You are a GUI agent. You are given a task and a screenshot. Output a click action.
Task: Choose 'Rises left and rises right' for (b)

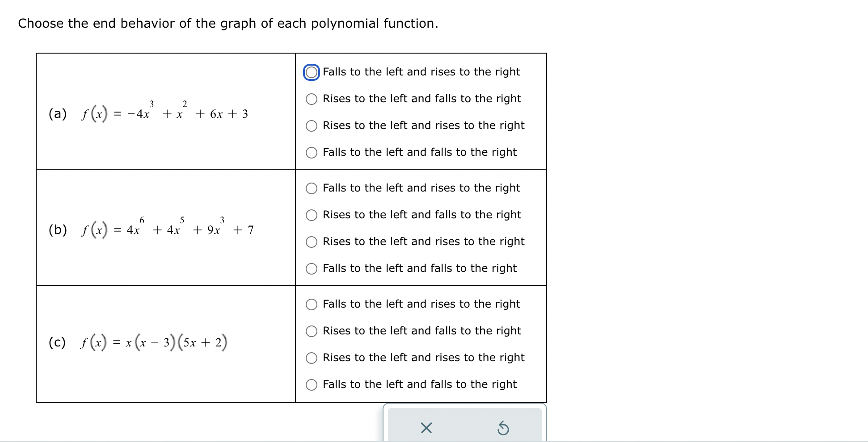pos(312,242)
